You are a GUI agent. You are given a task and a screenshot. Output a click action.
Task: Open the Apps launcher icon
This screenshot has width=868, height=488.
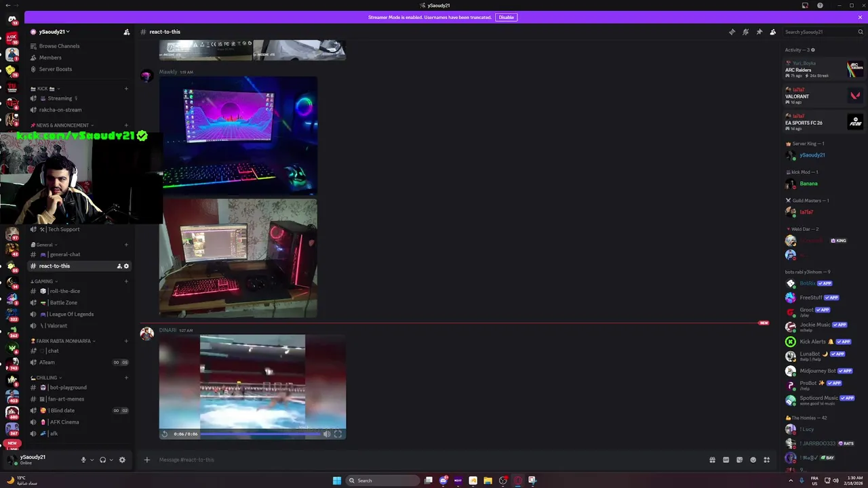pyautogui.click(x=766, y=460)
